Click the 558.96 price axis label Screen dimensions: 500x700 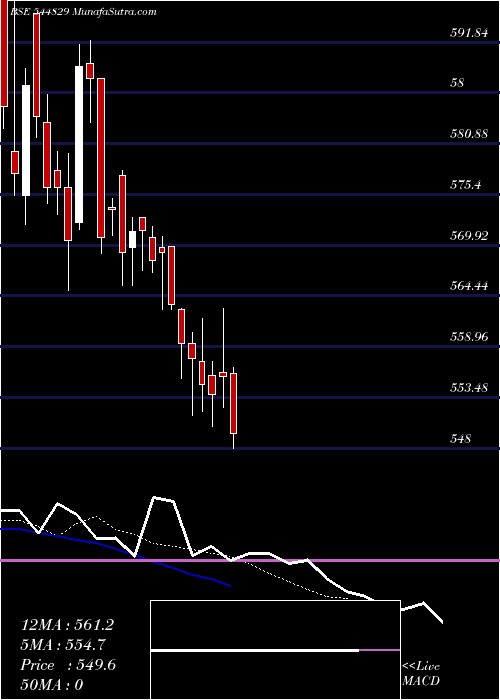[x=468, y=337]
